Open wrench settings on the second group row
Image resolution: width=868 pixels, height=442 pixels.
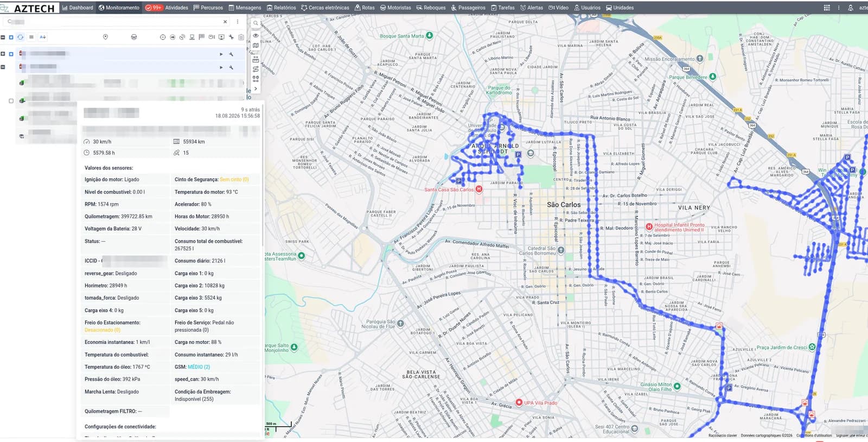tap(231, 67)
